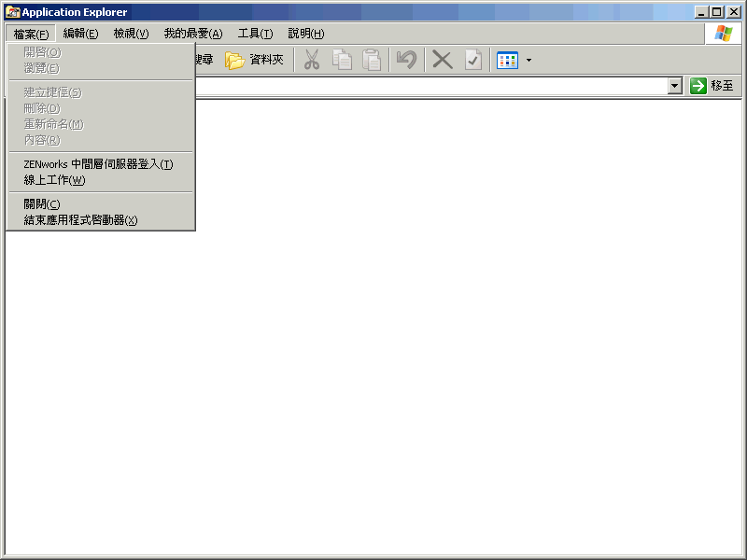Open the 編輯(E) menu
The height and width of the screenshot is (560, 747).
[x=81, y=34]
